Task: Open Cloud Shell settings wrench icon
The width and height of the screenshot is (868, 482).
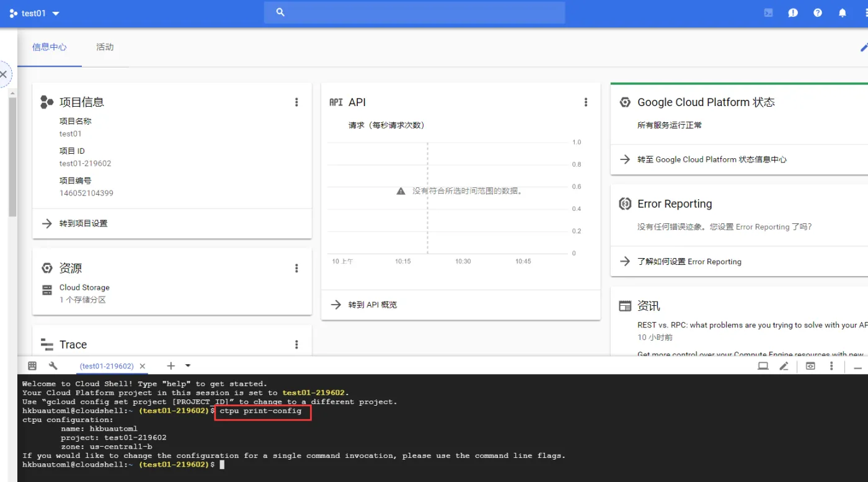Action: coord(53,366)
